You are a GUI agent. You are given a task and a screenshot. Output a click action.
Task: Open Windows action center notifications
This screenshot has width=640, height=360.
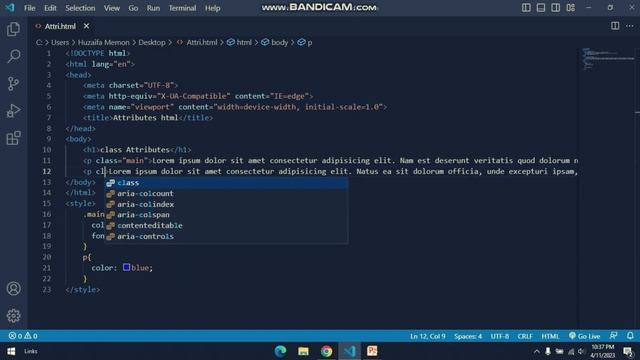[629, 351]
